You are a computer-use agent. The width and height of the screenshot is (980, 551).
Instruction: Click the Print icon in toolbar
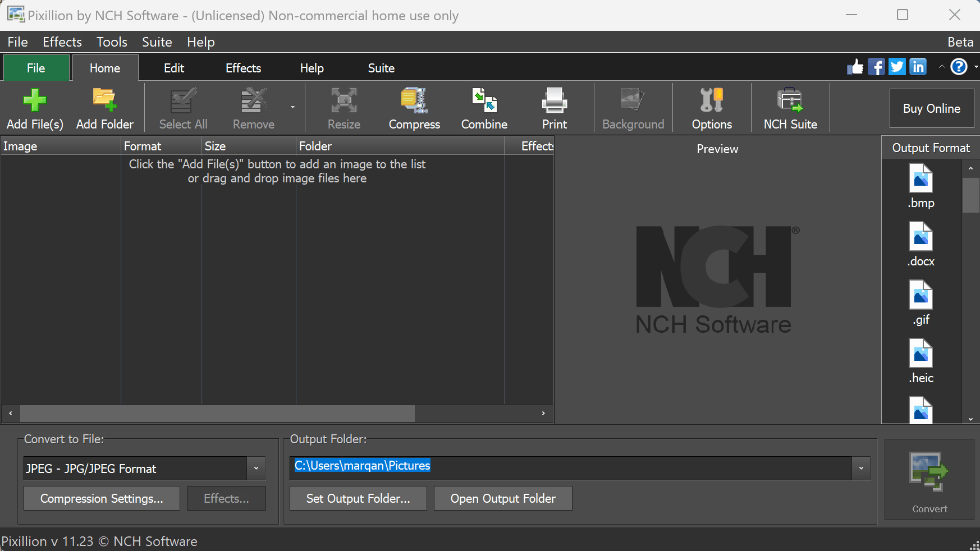(554, 101)
